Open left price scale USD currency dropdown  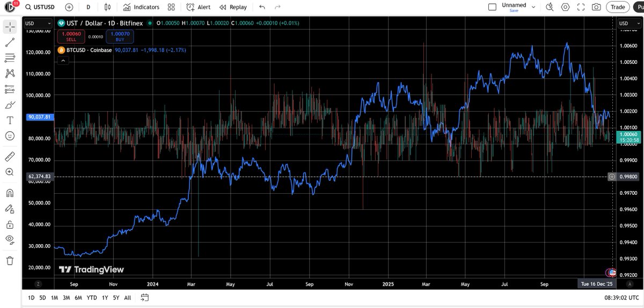(x=38, y=23)
